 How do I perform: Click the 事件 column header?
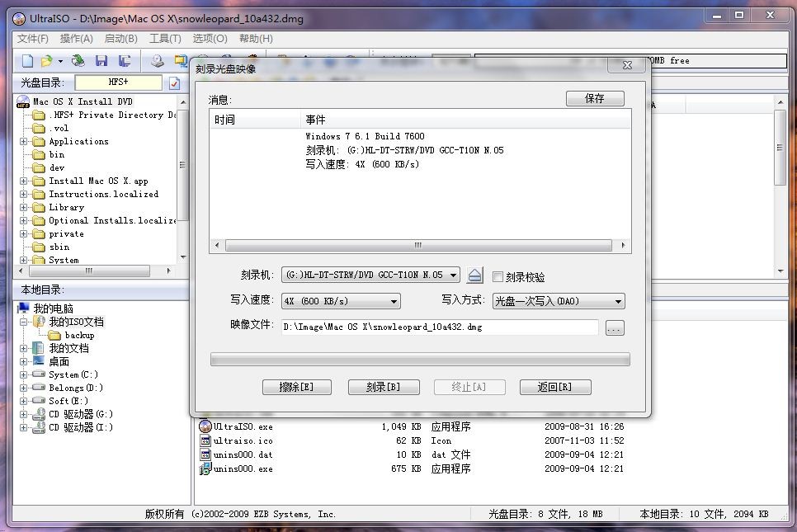(x=465, y=120)
